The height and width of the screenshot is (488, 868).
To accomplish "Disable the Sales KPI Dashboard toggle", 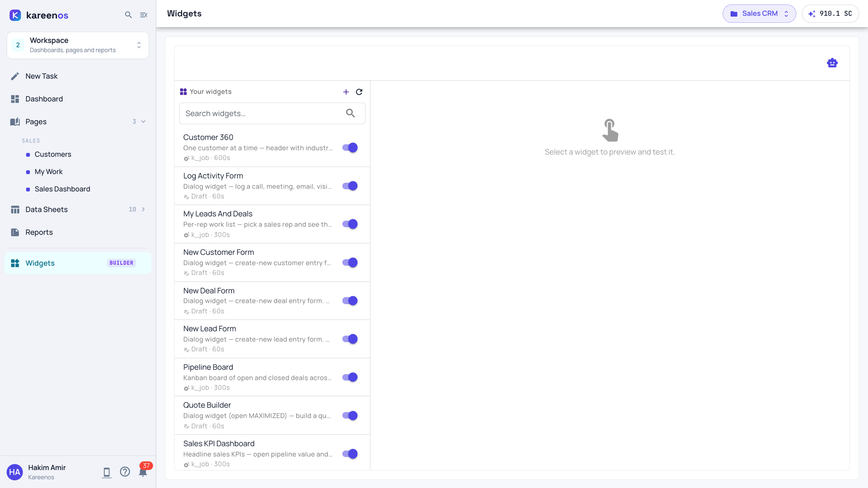I will pyautogui.click(x=350, y=454).
